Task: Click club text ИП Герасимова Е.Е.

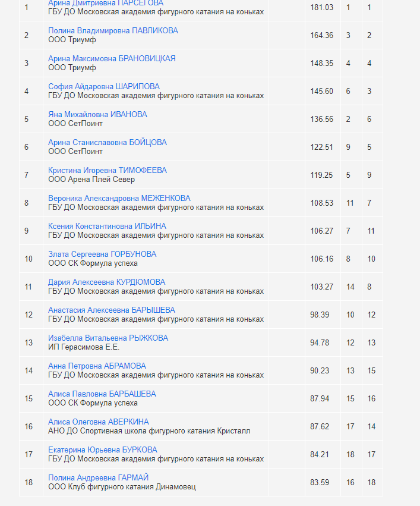Action: (x=84, y=347)
